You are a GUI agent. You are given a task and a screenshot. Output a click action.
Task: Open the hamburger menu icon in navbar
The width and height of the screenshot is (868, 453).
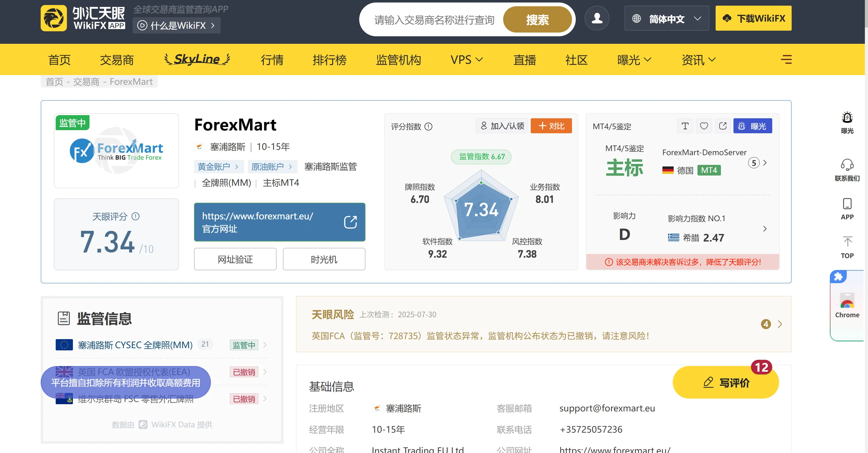click(x=786, y=60)
